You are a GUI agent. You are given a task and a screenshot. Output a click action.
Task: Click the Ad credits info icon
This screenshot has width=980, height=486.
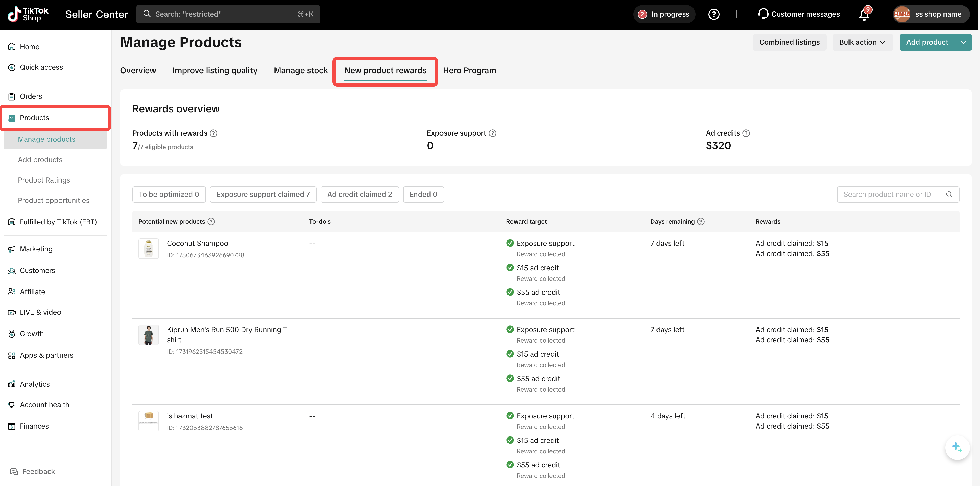746,133
